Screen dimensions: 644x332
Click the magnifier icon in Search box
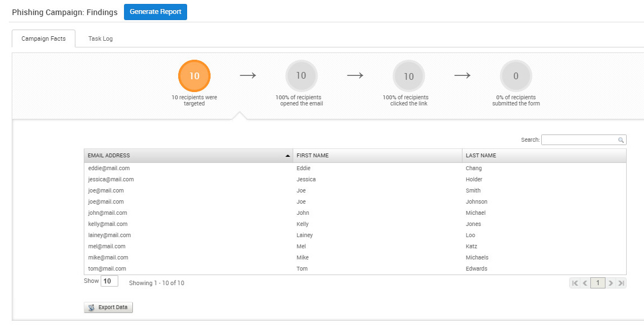(621, 140)
